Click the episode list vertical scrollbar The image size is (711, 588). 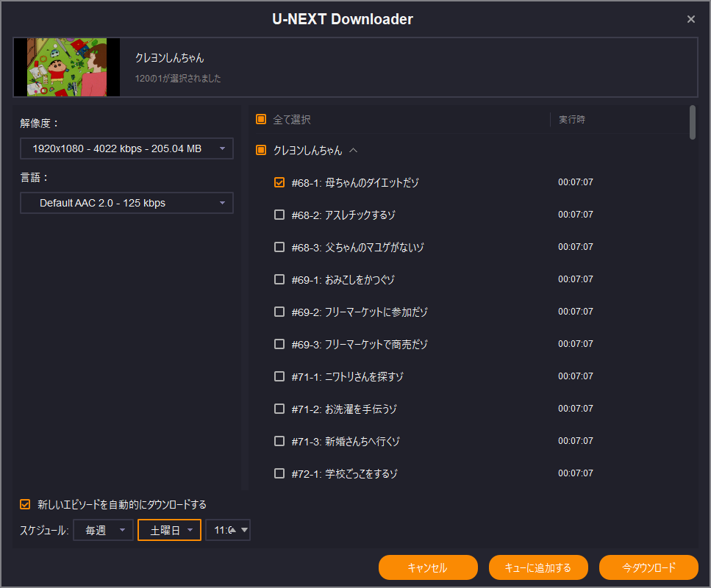pyautogui.click(x=693, y=123)
